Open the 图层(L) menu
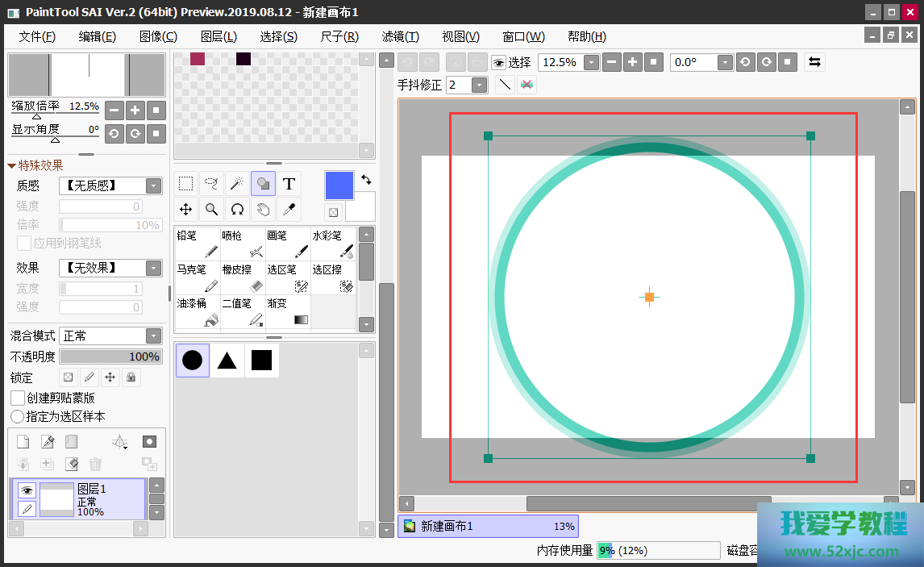 click(219, 36)
